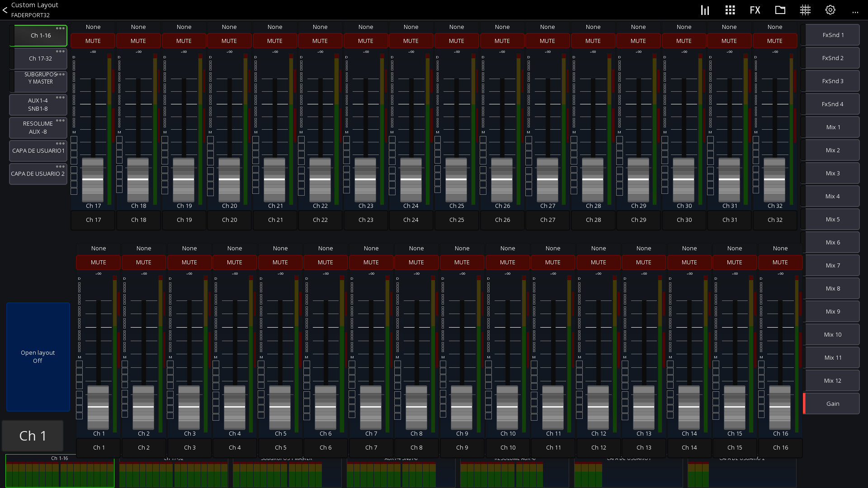Open the None assignment above Ch 16
Screen dimensions: 868x488
pyautogui.click(x=780, y=249)
